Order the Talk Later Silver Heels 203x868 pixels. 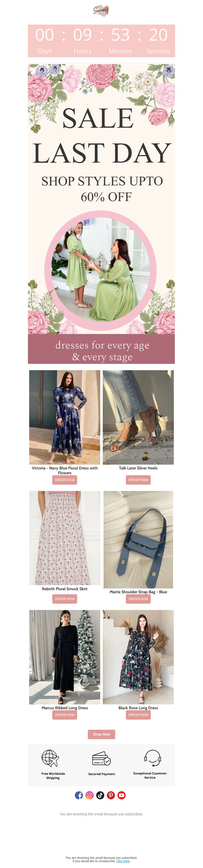(x=138, y=480)
